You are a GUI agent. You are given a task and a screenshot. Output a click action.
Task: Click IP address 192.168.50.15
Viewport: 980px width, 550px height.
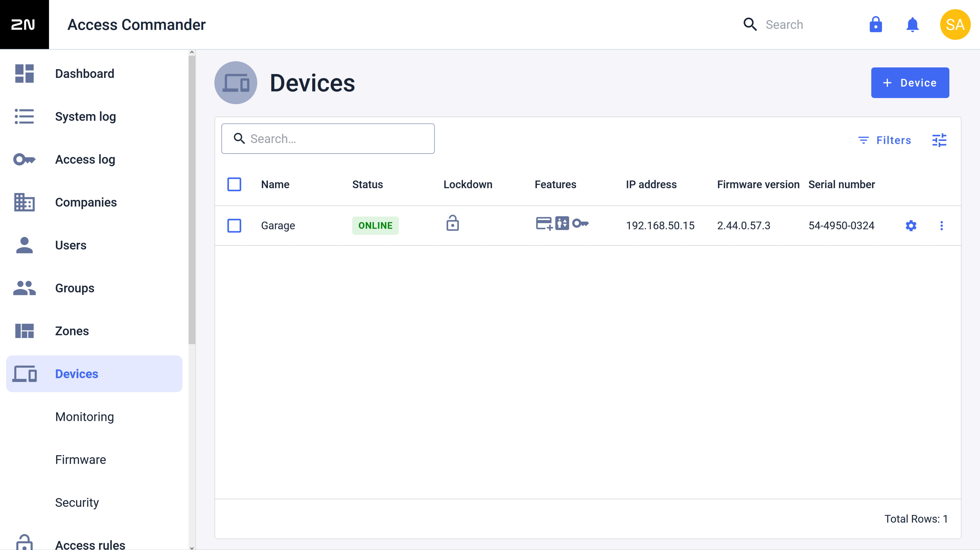tap(660, 226)
